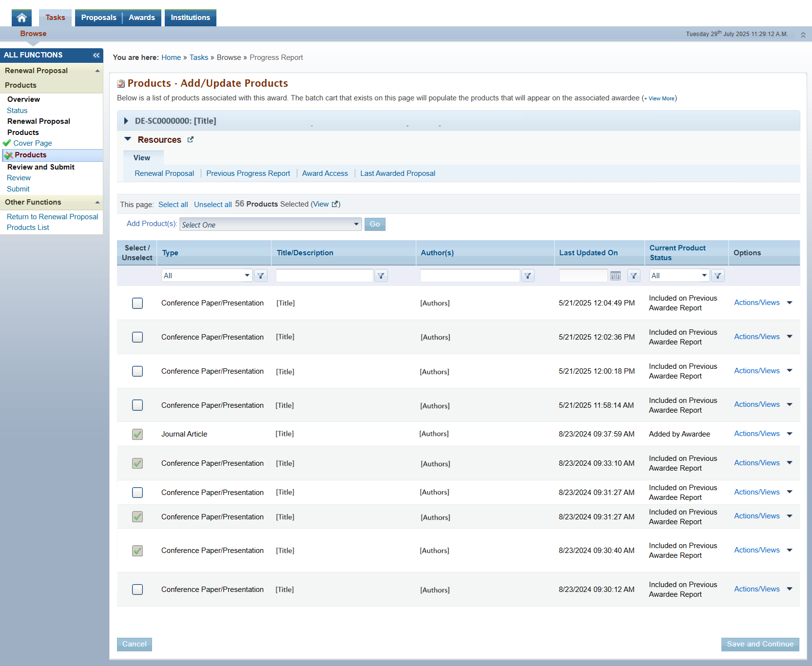The width and height of the screenshot is (812, 666).
Task: Toggle checkbox for 8/23/2024 09:30:12 AM product
Action: [137, 590]
